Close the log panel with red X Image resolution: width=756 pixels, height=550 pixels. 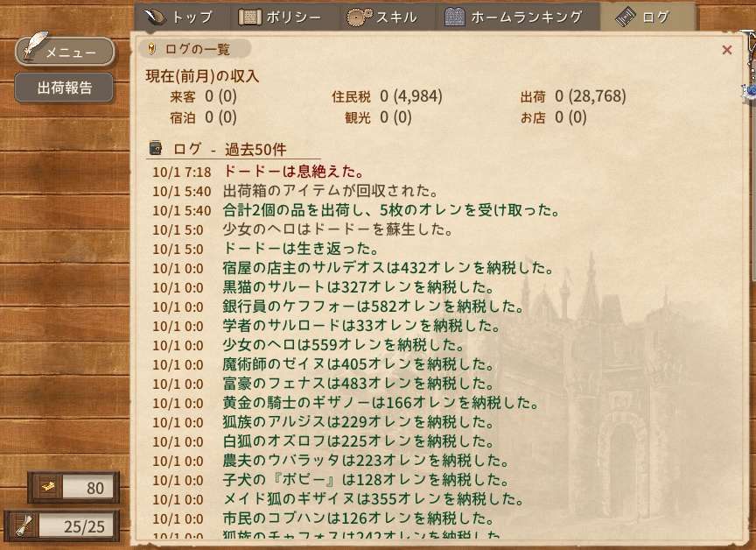727,50
